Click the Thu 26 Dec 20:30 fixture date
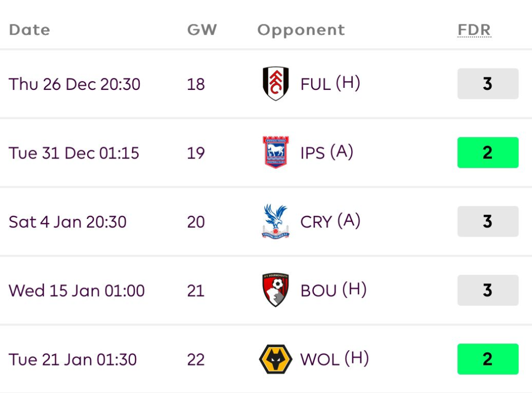Viewport: 532px width, 393px height. pos(74,84)
